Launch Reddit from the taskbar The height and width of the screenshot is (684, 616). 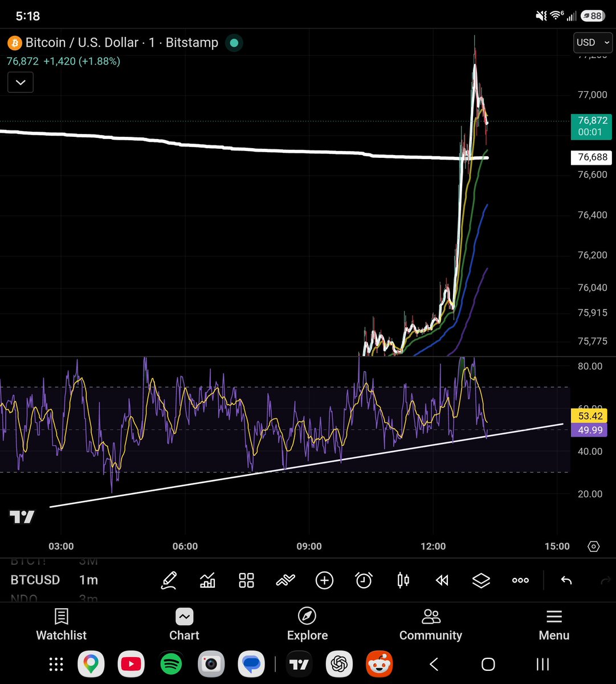point(379,664)
